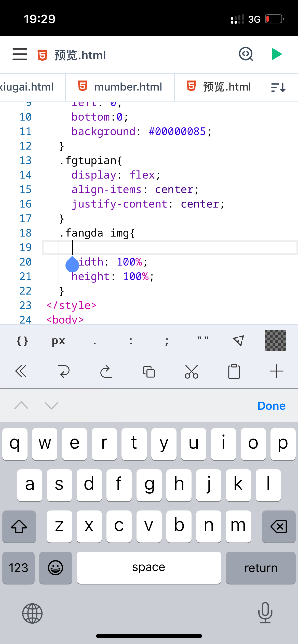
Task: Switch keyboard to 123 numbers layout
Action: [18, 568]
